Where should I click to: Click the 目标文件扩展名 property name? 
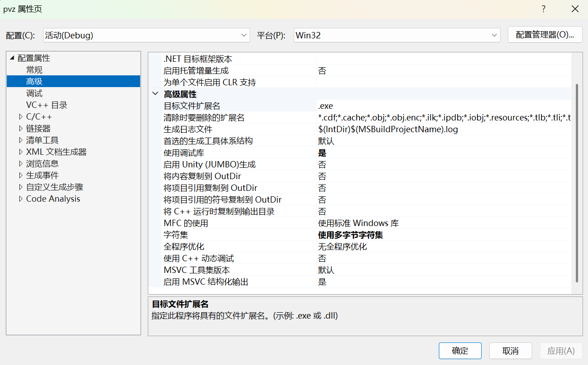[x=192, y=106]
